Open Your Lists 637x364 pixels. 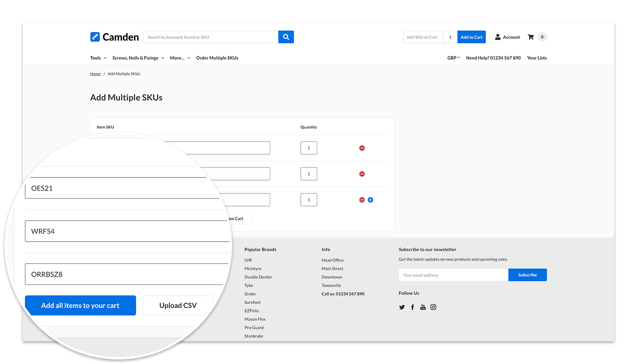537,58
